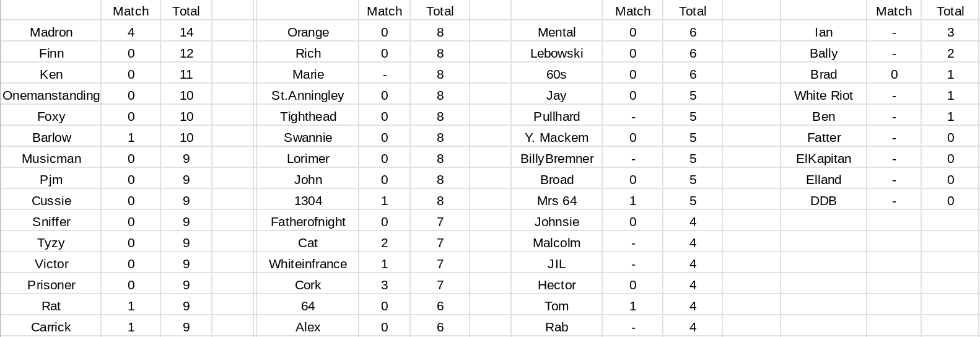Click Ian's Total value of 3

click(x=950, y=32)
